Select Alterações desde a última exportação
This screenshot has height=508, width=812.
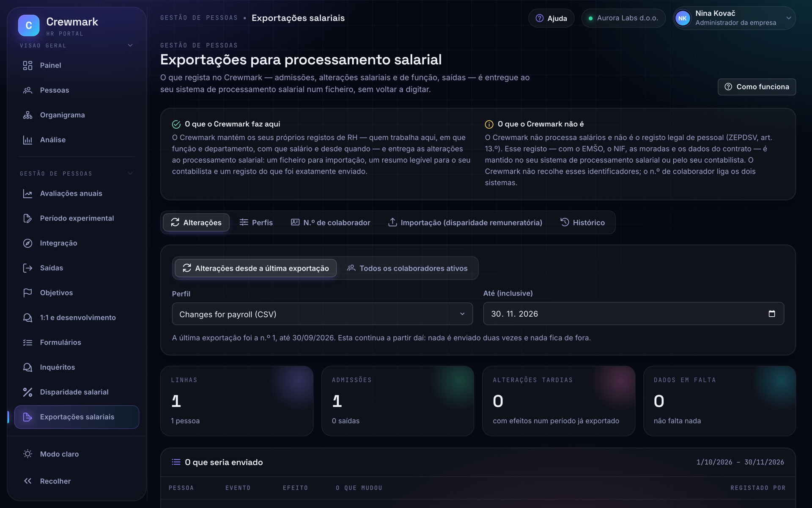pyautogui.click(x=255, y=268)
